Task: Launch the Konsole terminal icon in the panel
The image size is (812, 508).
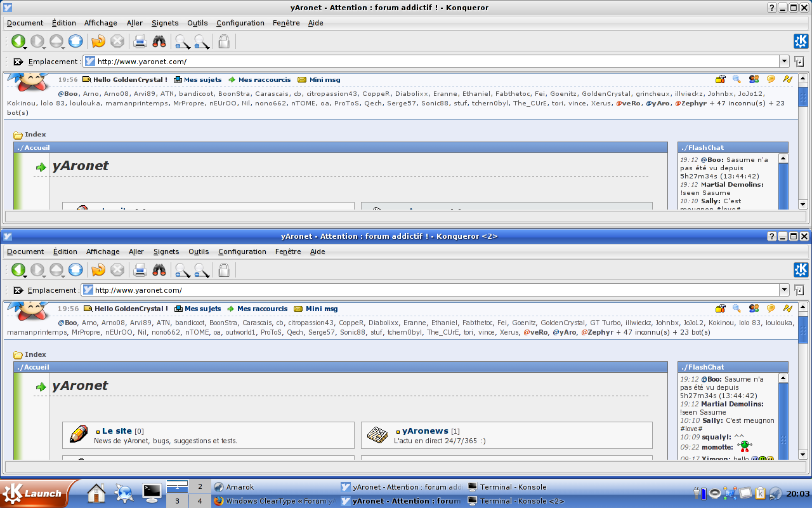Action: point(152,493)
